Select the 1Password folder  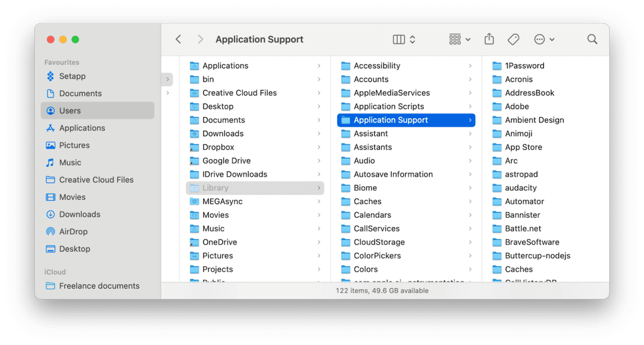524,66
